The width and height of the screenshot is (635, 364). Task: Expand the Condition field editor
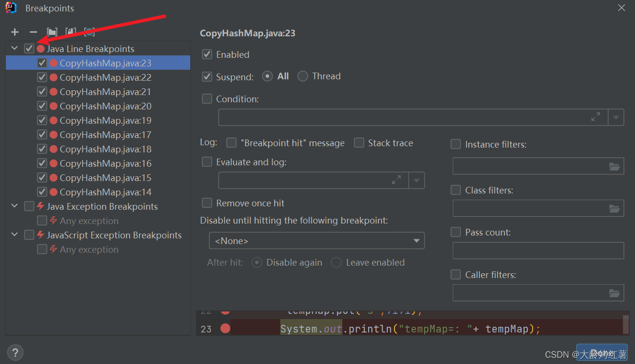point(596,117)
